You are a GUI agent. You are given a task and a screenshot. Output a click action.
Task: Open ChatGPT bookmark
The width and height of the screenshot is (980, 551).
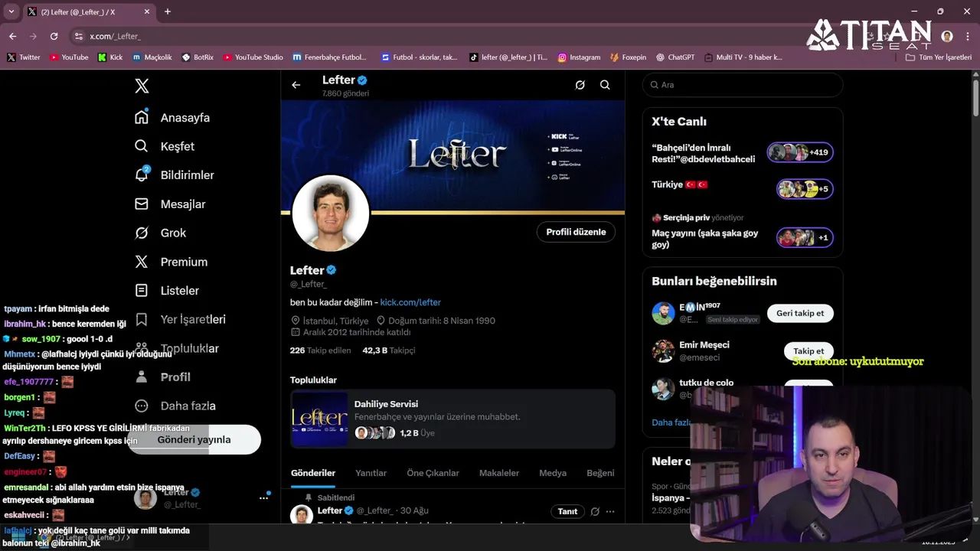coord(675,57)
